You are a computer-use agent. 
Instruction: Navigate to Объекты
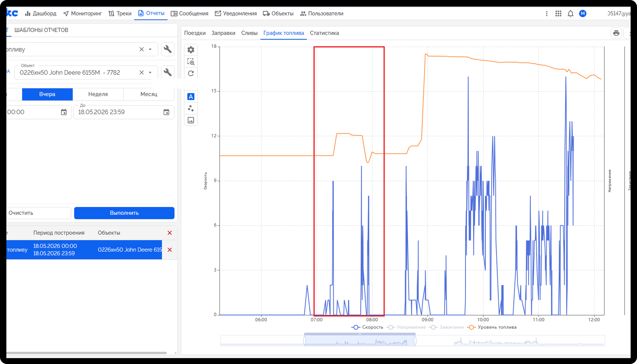point(278,14)
